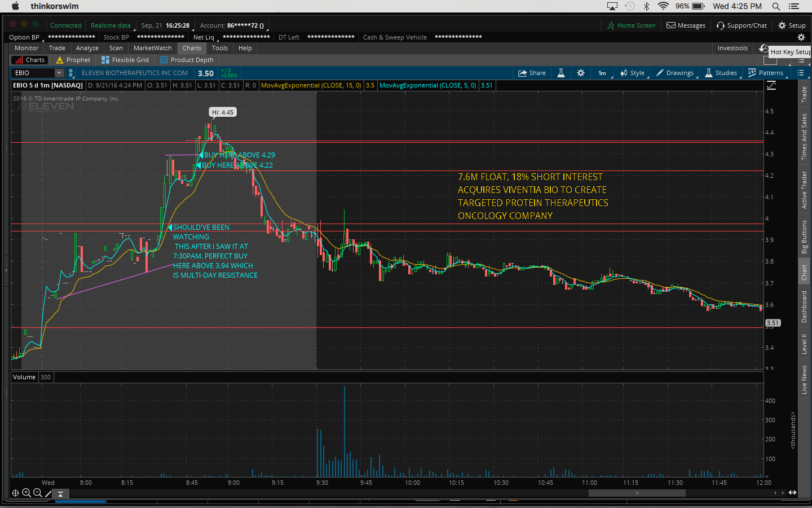Open the Product Depth sub-tab

(187, 60)
